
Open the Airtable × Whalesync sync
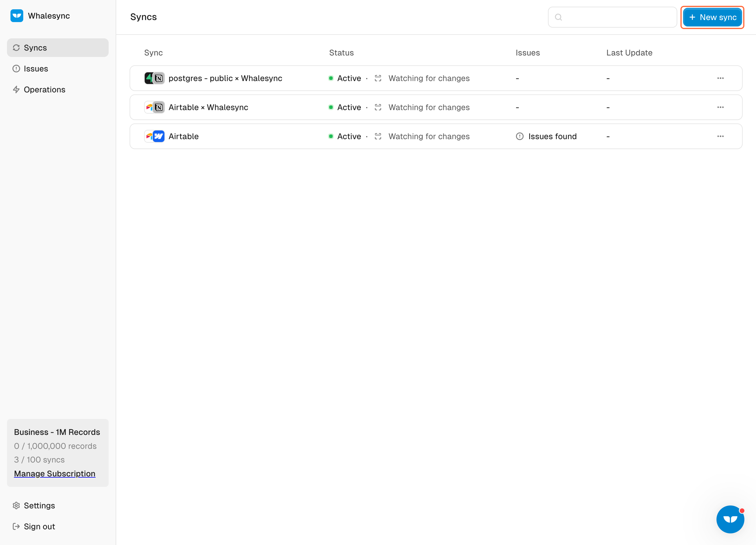[x=436, y=107]
